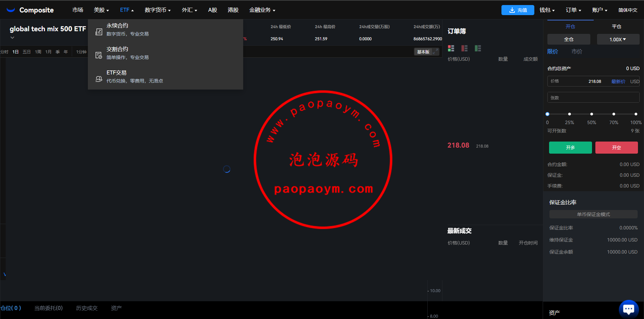Open the 港股 page
Viewport: 644px width, 319px height.
[233, 10]
